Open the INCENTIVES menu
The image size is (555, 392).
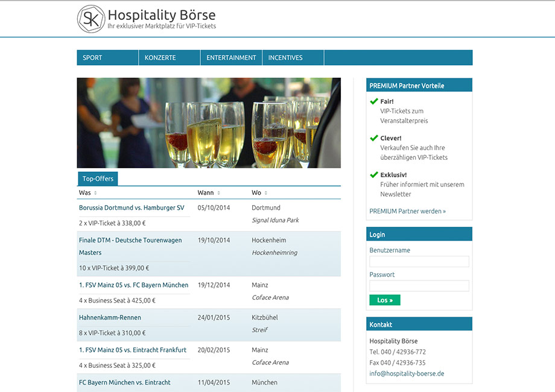point(293,58)
